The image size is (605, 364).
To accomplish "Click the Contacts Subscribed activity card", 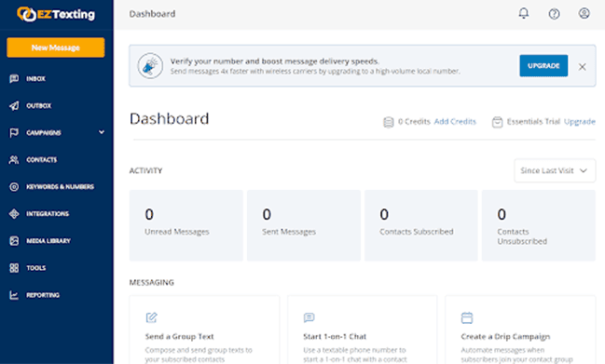I will [421, 225].
